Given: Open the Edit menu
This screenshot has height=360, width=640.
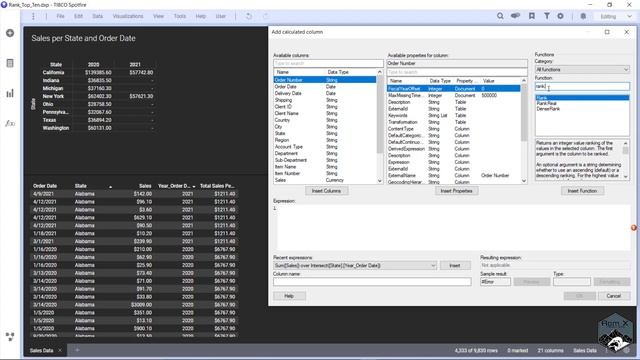Looking at the screenshot, I should (x=78, y=16).
